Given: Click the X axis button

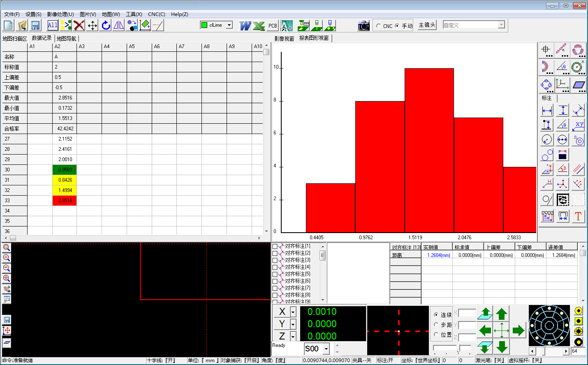Looking at the screenshot, I should coord(282,312).
